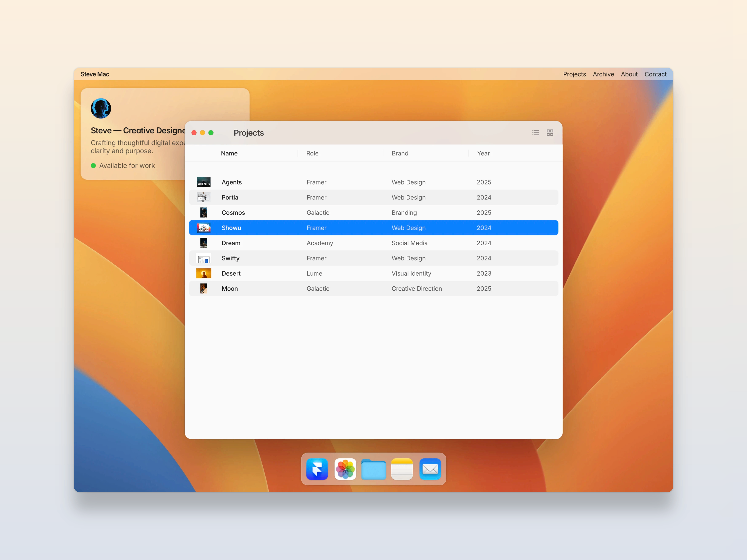Image resolution: width=747 pixels, height=560 pixels.
Task: Minimize Projects window with yellow button
Action: (202, 133)
